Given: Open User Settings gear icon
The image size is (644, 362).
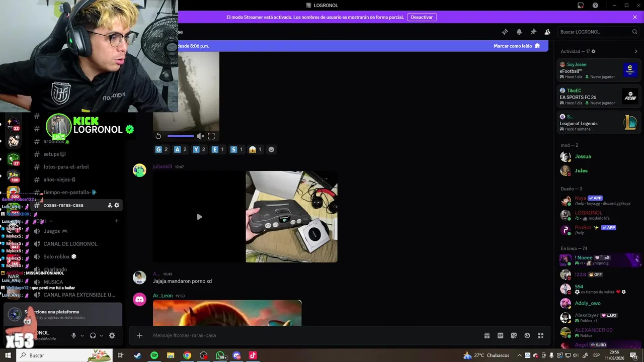Looking at the screenshot, I should tap(112, 335).
